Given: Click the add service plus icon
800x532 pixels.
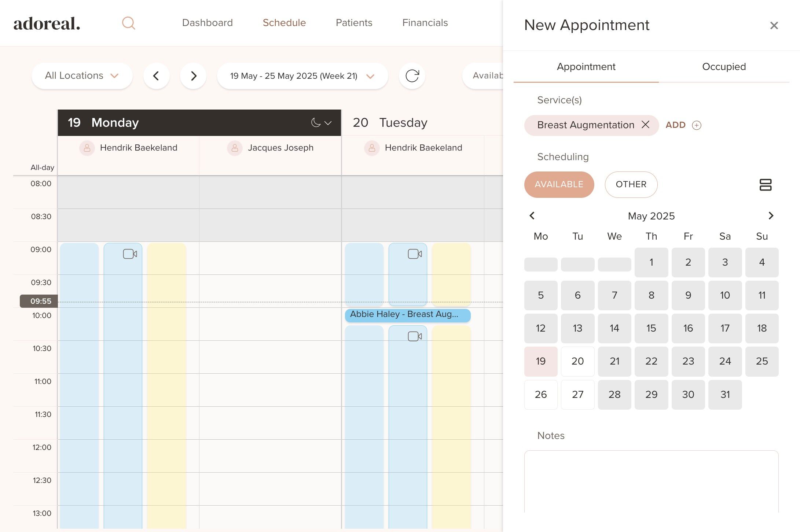Looking at the screenshot, I should (x=696, y=125).
